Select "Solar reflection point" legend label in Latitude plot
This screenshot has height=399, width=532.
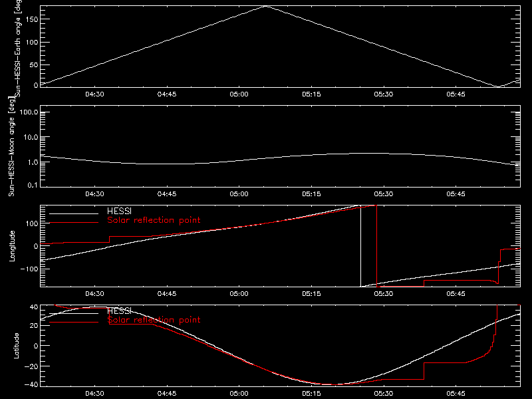click(154, 320)
